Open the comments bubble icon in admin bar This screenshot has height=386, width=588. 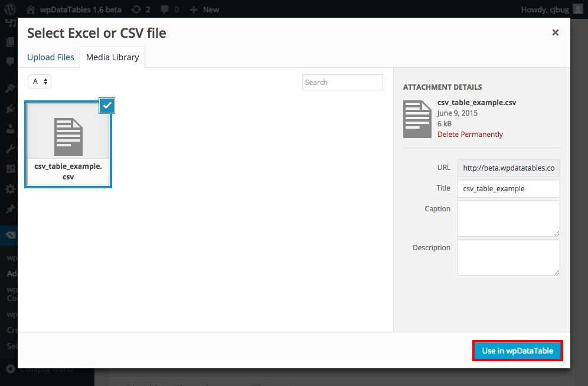coord(165,10)
